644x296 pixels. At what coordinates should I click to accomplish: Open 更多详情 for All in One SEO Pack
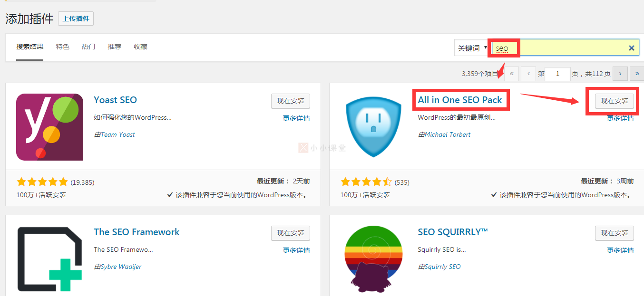pyautogui.click(x=620, y=118)
